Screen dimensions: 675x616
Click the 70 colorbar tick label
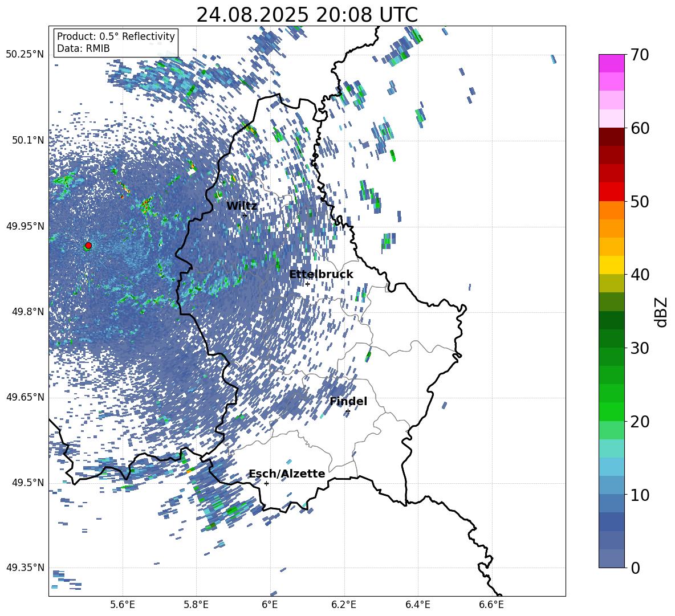(640, 55)
